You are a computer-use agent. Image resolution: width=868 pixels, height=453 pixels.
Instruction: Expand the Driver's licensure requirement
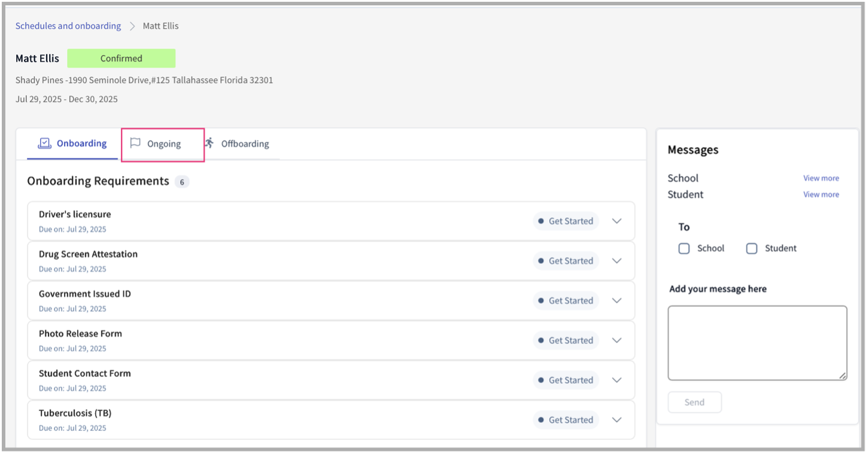(x=617, y=221)
